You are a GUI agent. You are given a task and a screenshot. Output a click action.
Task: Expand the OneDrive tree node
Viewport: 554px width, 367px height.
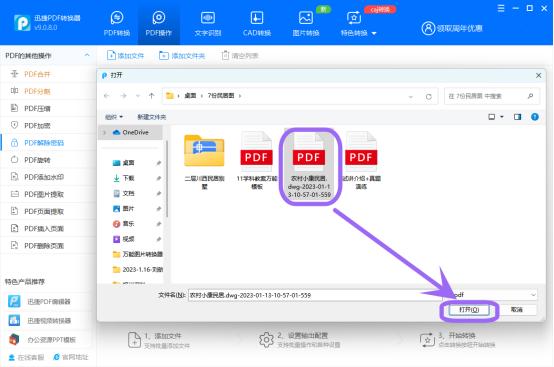pyautogui.click(x=105, y=132)
